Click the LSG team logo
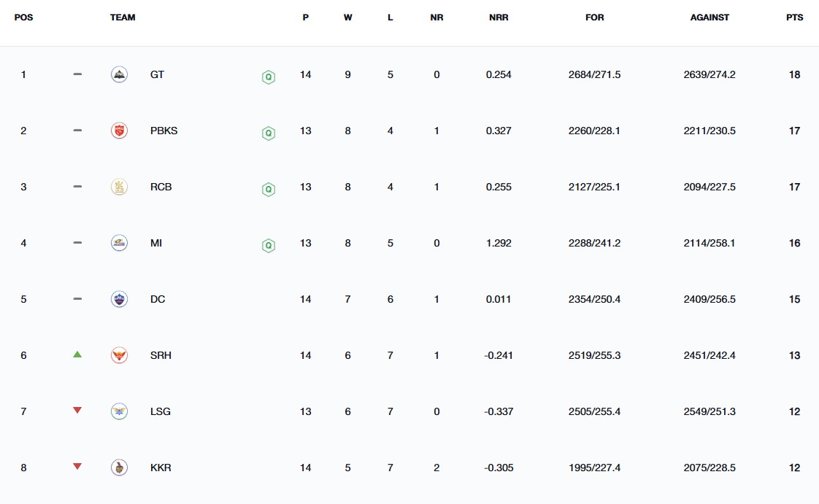The image size is (819, 504). click(x=119, y=411)
